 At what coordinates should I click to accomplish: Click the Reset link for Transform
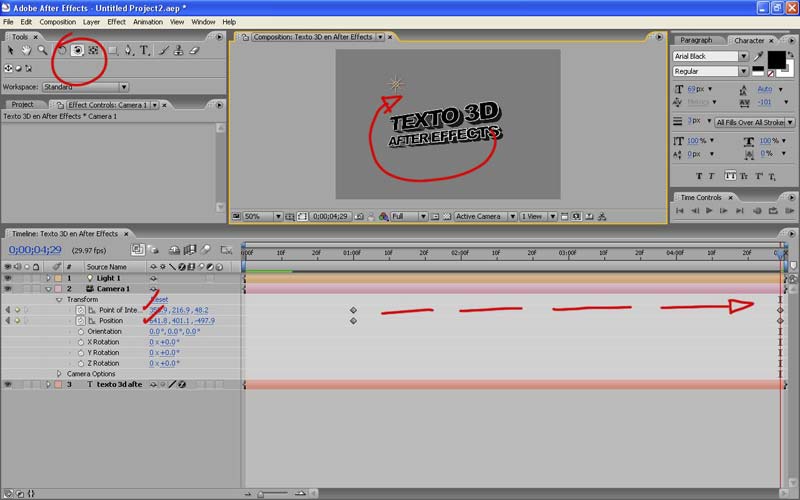(x=160, y=299)
